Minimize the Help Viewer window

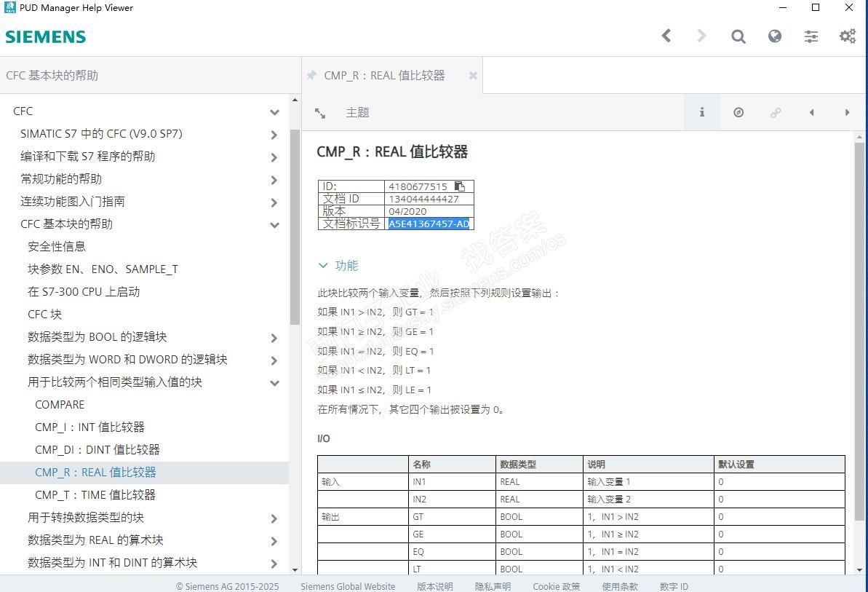tap(783, 7)
